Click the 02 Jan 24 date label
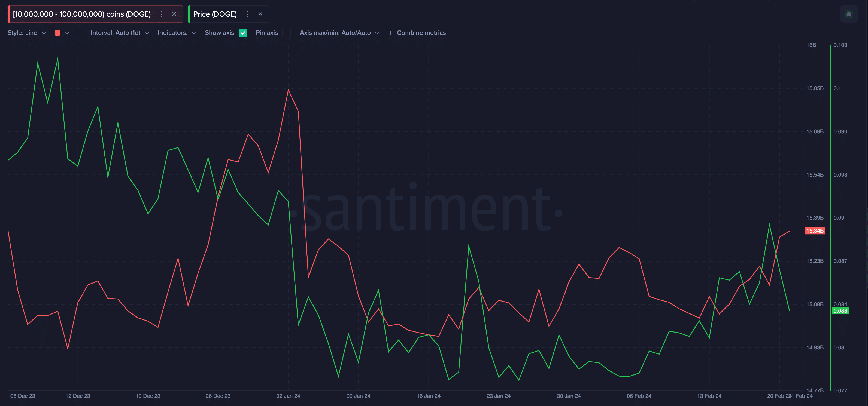868x406 pixels. (288, 396)
